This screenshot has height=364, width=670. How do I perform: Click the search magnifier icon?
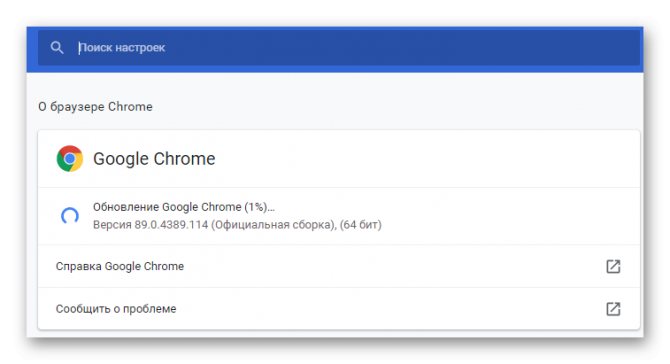pyautogui.click(x=57, y=47)
